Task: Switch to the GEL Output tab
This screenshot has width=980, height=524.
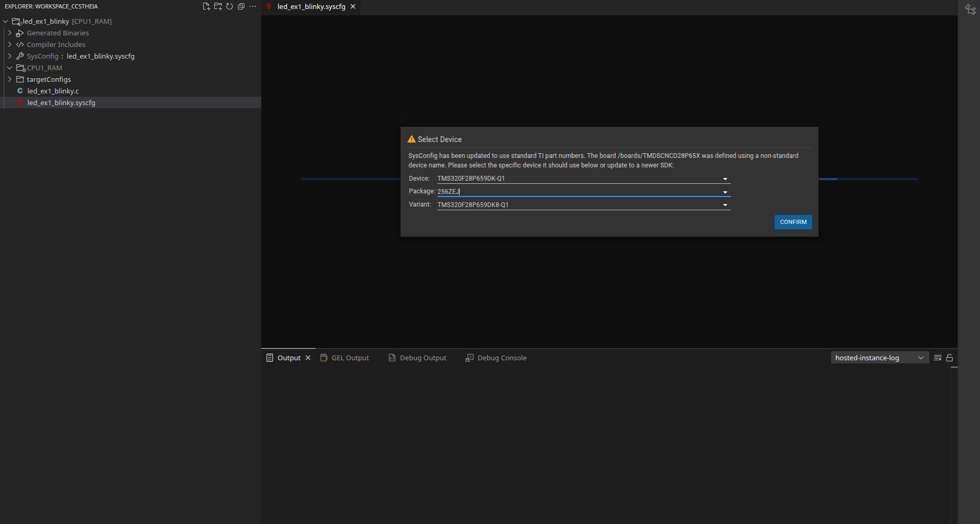Action: click(345, 358)
